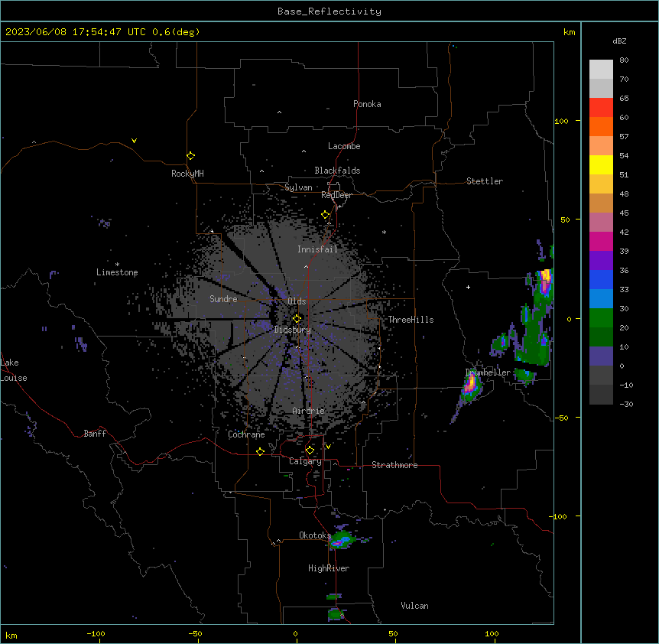Select the Innisfail label
Viewport: 659px width, 644px height.
point(318,249)
